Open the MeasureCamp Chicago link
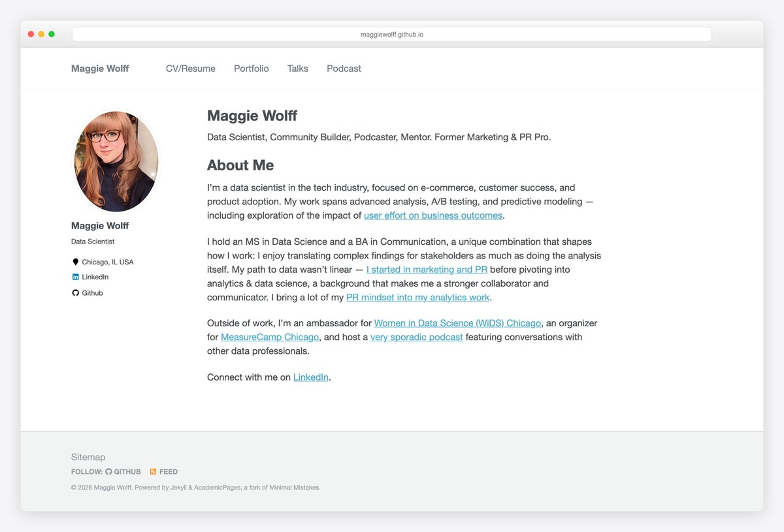The width and height of the screenshot is (784, 532). point(270,337)
